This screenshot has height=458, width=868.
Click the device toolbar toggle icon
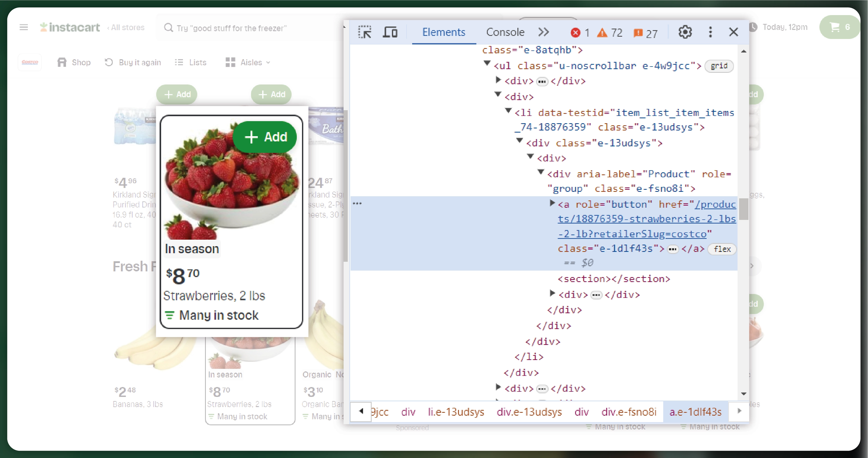pyautogui.click(x=390, y=31)
